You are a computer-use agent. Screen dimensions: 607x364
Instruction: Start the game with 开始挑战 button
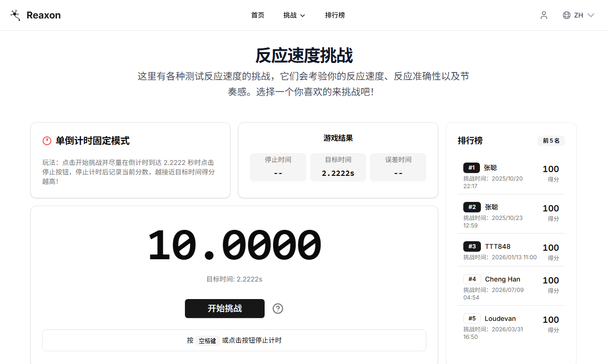pyautogui.click(x=225, y=309)
